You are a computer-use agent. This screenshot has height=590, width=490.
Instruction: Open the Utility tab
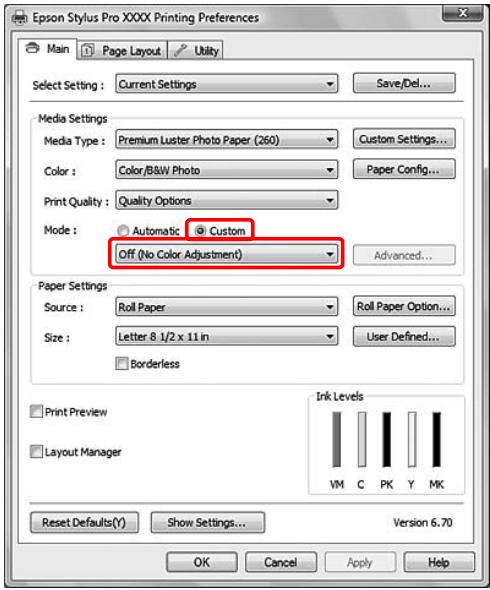195,50
